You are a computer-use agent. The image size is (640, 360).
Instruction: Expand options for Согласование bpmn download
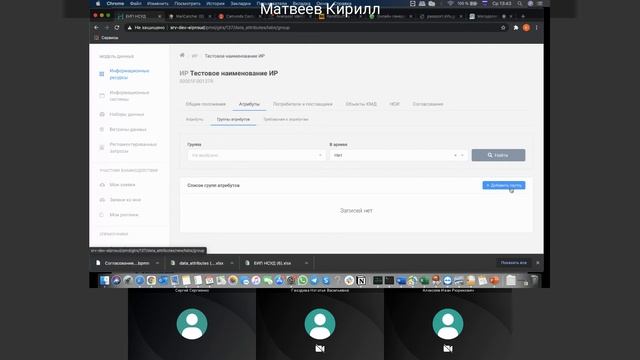click(x=157, y=263)
